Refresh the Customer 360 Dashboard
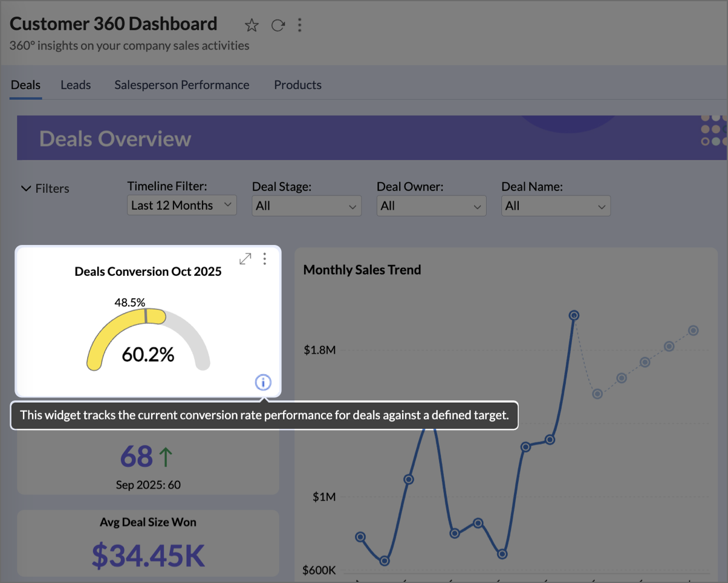The width and height of the screenshot is (728, 583). pyautogui.click(x=278, y=25)
